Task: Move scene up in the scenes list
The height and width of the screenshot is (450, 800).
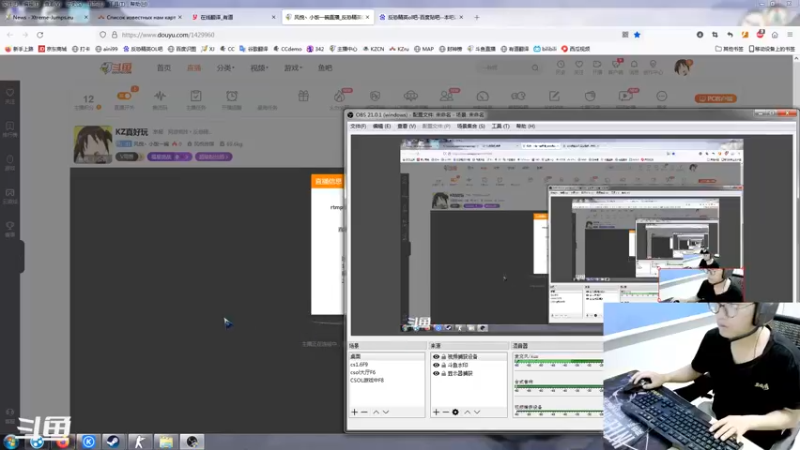Action: [376, 412]
